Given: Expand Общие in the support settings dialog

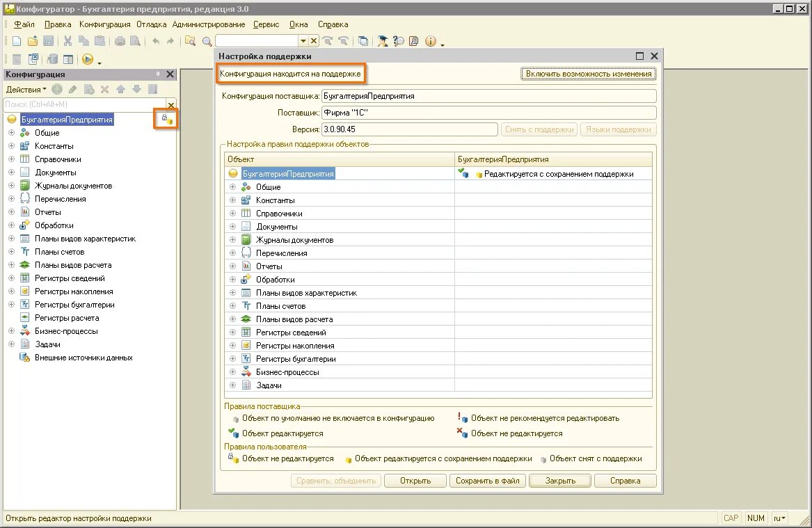Looking at the screenshot, I should [232, 187].
